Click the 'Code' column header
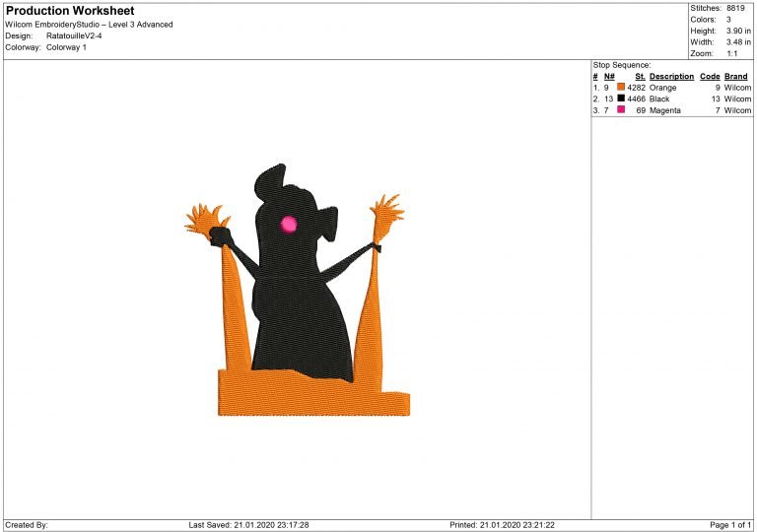Screen dimensions: 757x532 pos(710,76)
